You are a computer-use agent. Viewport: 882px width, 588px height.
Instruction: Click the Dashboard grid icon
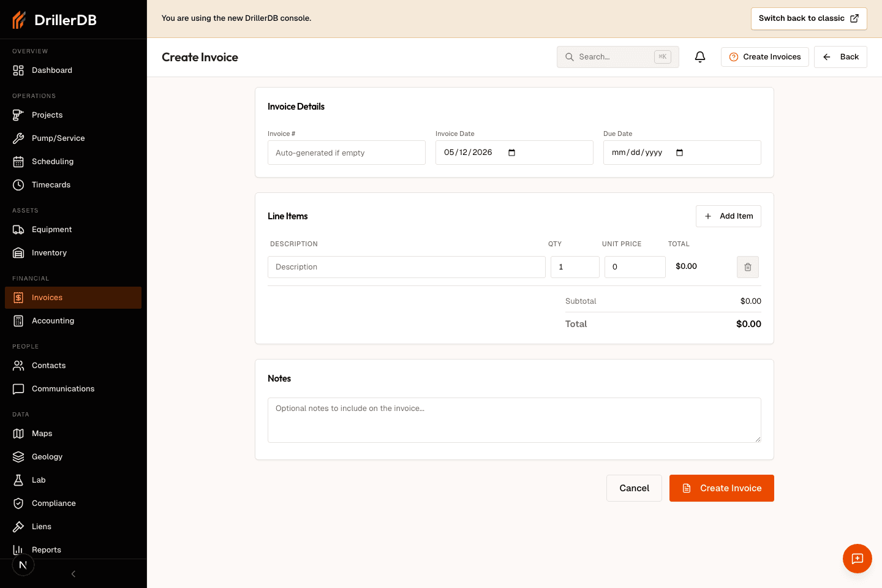(x=18, y=70)
